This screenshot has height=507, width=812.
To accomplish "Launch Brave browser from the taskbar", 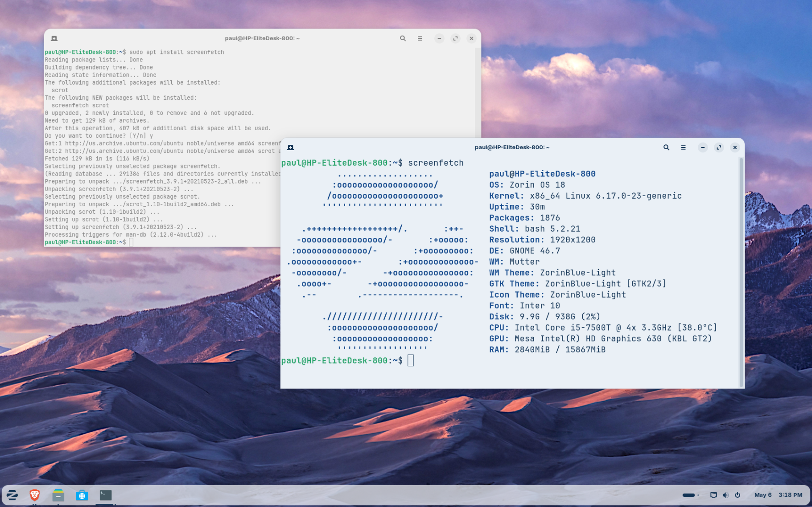I will pyautogui.click(x=35, y=495).
